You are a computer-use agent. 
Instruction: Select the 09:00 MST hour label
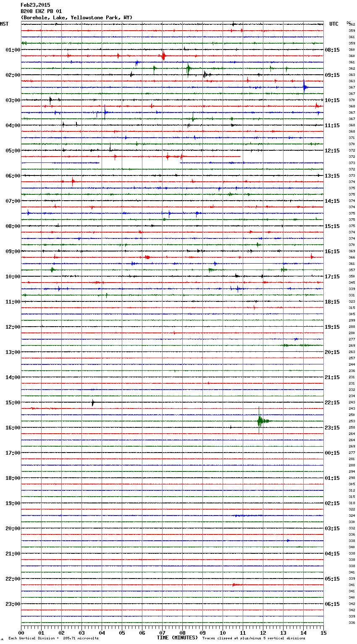[13, 251]
